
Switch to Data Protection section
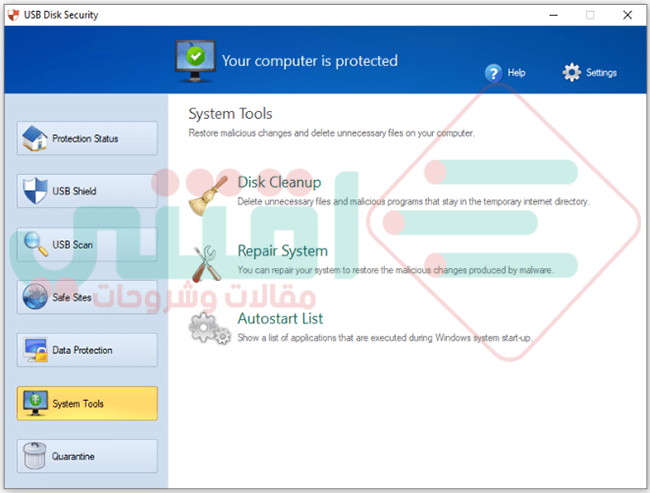pos(87,350)
